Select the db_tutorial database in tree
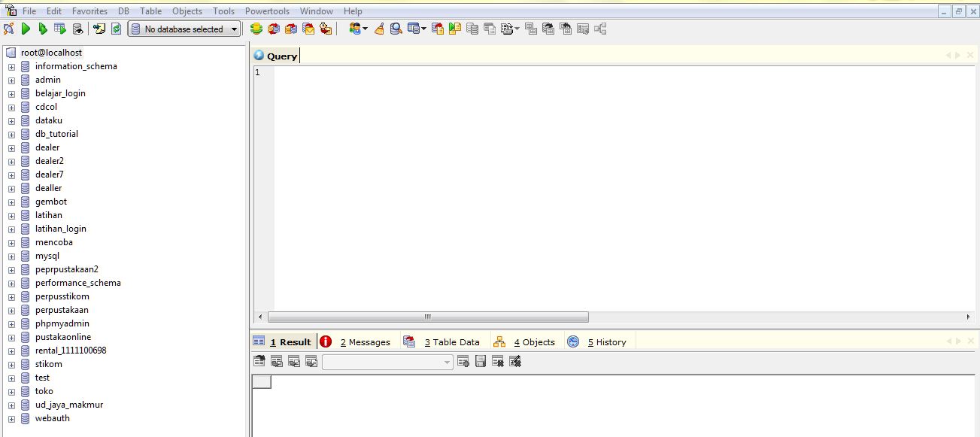This screenshot has width=980, height=437. point(56,134)
